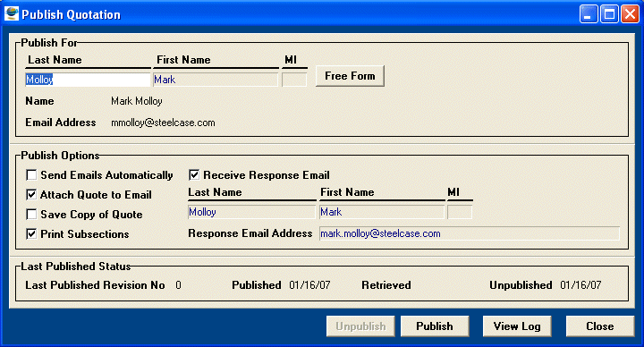Minimize the Publish Quotation window
This screenshot has height=347, width=644.
(589, 14)
